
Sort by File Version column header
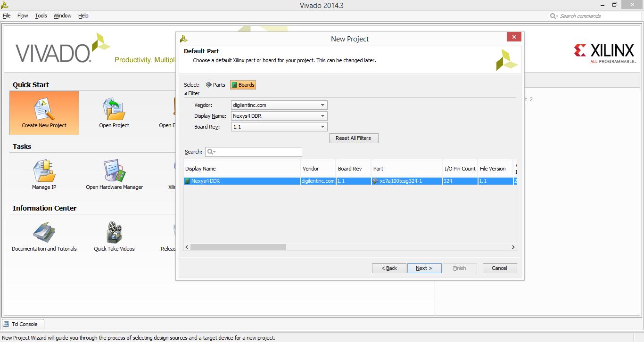click(x=495, y=169)
